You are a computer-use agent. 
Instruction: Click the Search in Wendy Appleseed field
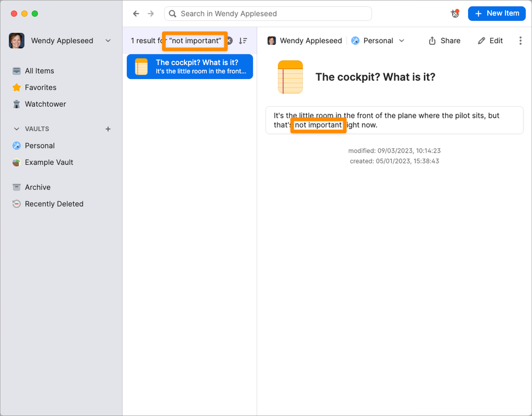[272, 14]
